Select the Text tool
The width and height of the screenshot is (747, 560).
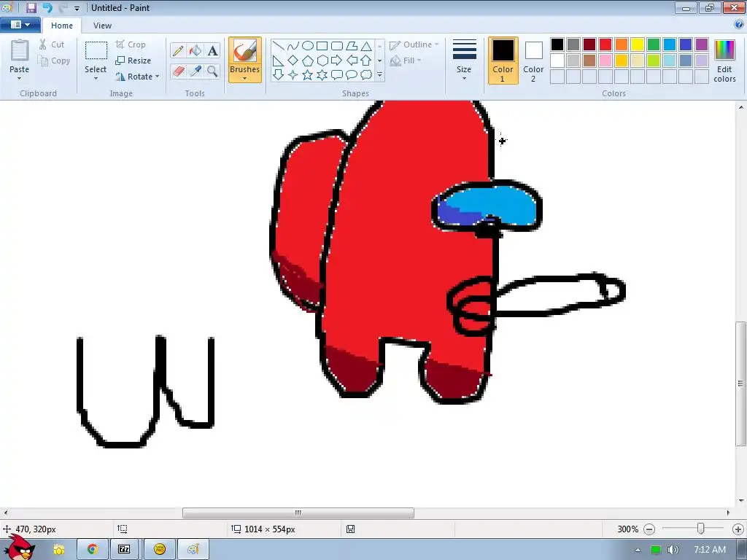tap(212, 50)
